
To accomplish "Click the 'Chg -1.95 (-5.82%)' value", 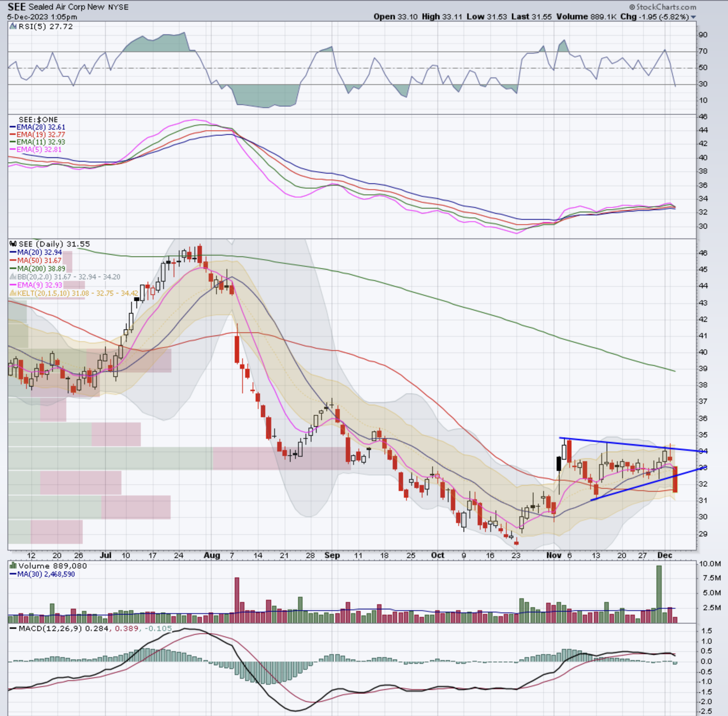I will (655, 17).
